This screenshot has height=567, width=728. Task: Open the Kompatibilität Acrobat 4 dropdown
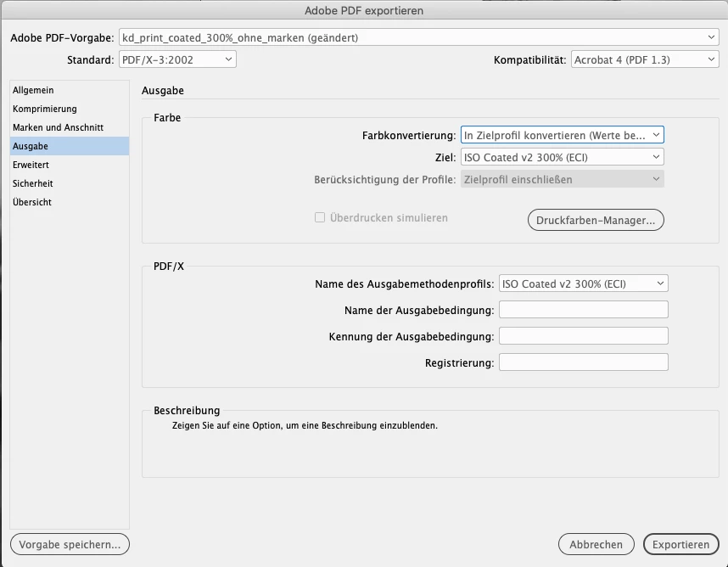[645, 59]
